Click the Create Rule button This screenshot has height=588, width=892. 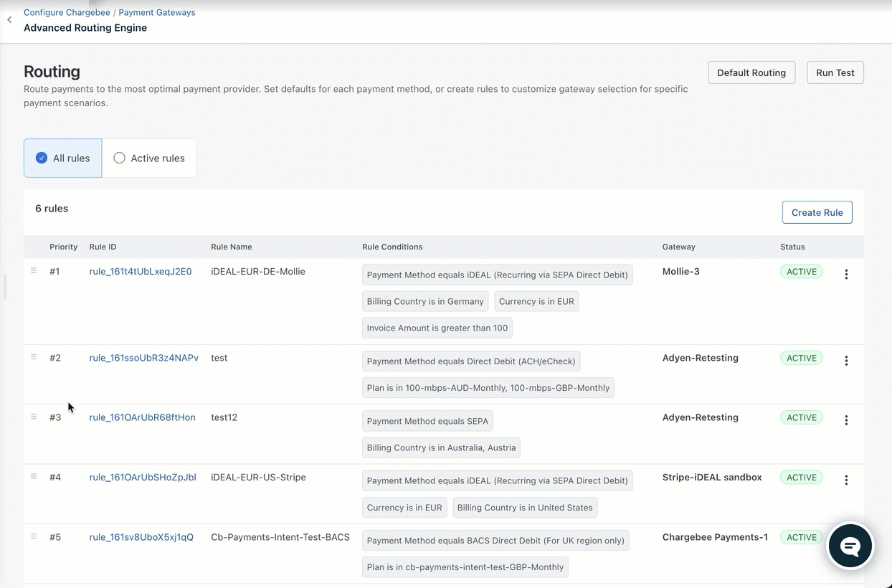(x=817, y=212)
